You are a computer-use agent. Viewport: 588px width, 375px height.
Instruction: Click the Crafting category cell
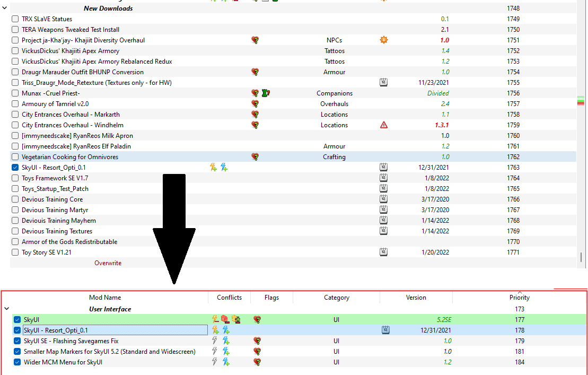pos(334,157)
